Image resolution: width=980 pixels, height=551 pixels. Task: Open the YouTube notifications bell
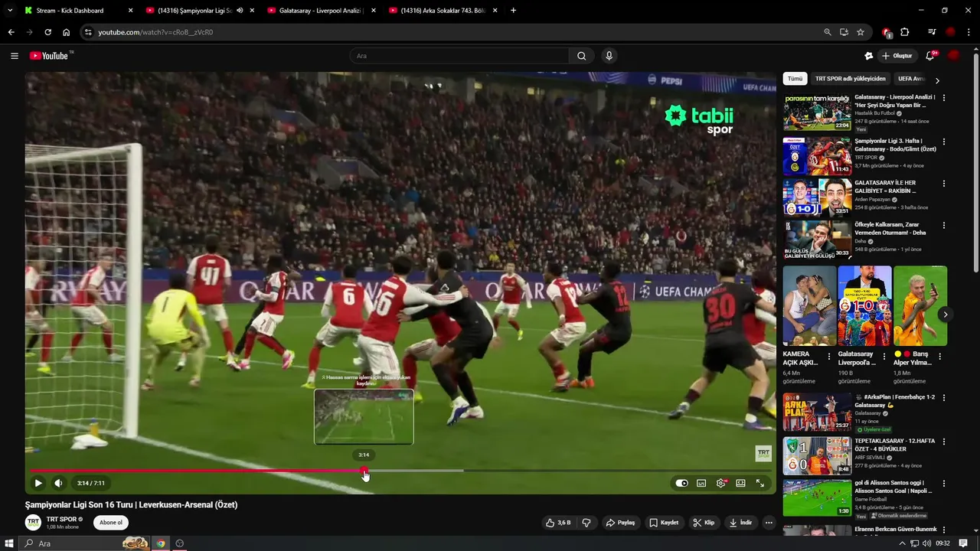[x=930, y=56]
